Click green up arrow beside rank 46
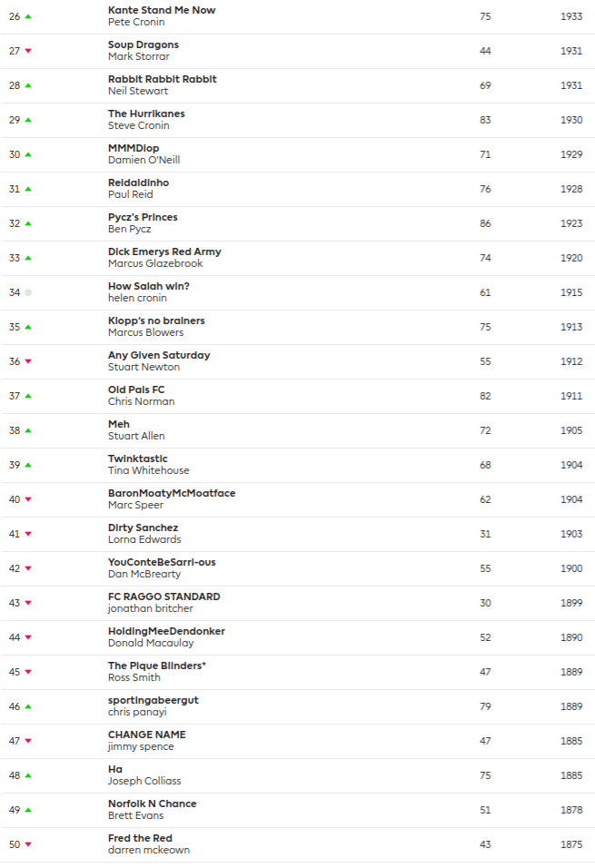 click(x=28, y=706)
